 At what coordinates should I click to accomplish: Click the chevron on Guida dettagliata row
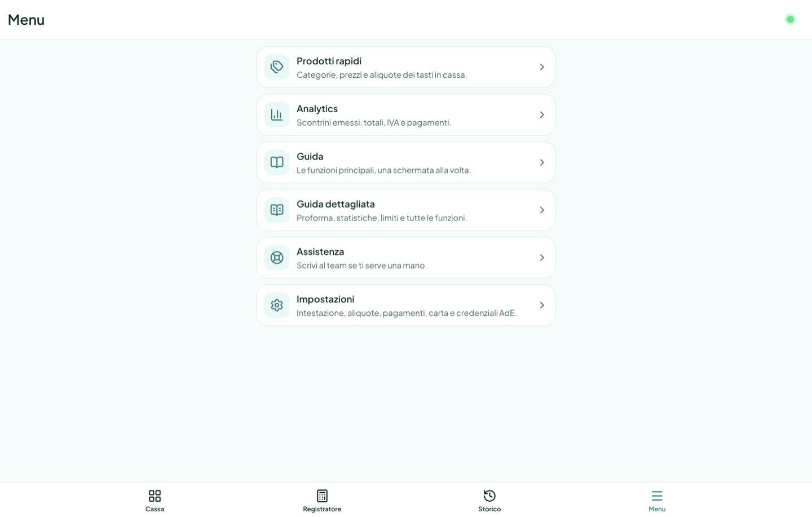542,210
